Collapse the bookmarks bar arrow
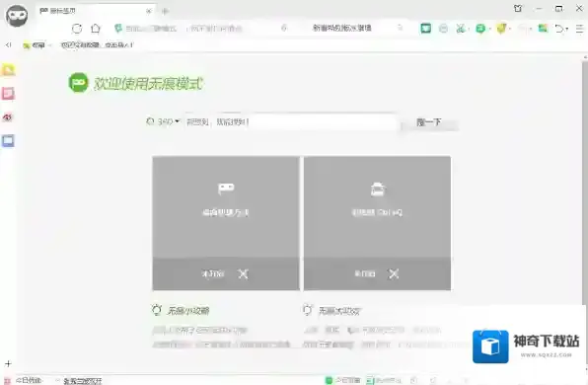588x385 pixels. (x=8, y=45)
